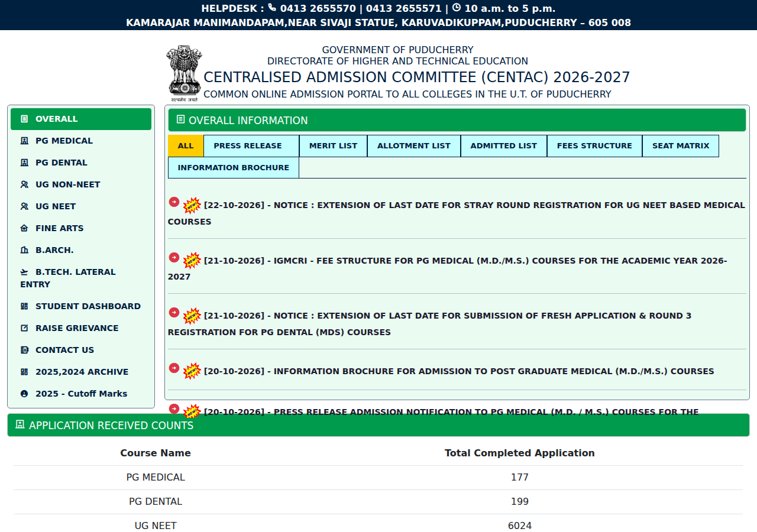Screen dimensions: 757x532
Task: Click helpdesk phone number 0413 2655570
Action: 318,8
